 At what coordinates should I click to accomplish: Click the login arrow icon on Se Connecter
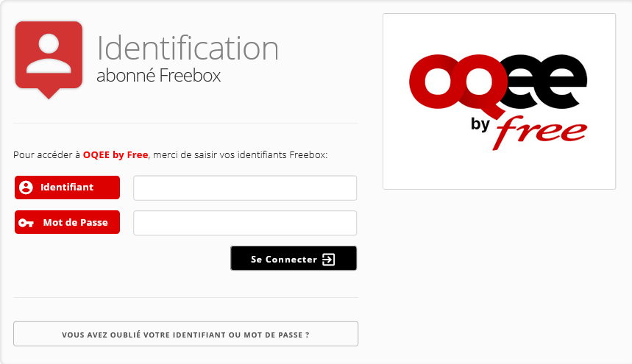[328, 260]
